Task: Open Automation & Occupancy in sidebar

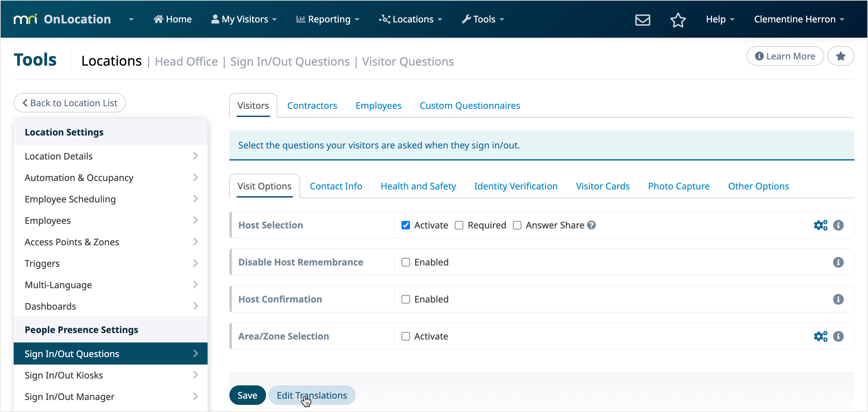Action: [110, 177]
